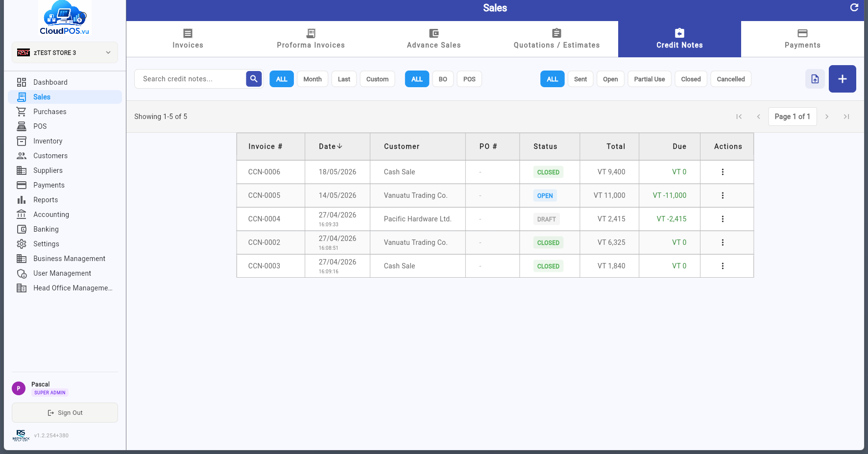Viewport: 868px width, 454px height.
Task: Switch to the Quotations / Estimates tab
Action: click(556, 39)
